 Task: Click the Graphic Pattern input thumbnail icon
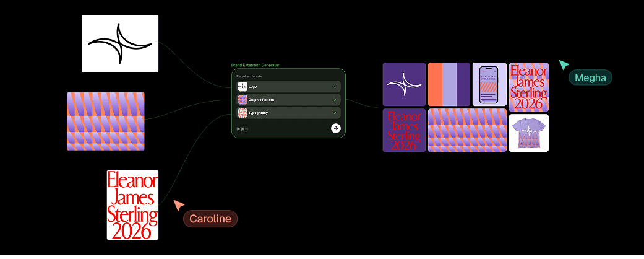pos(243,100)
